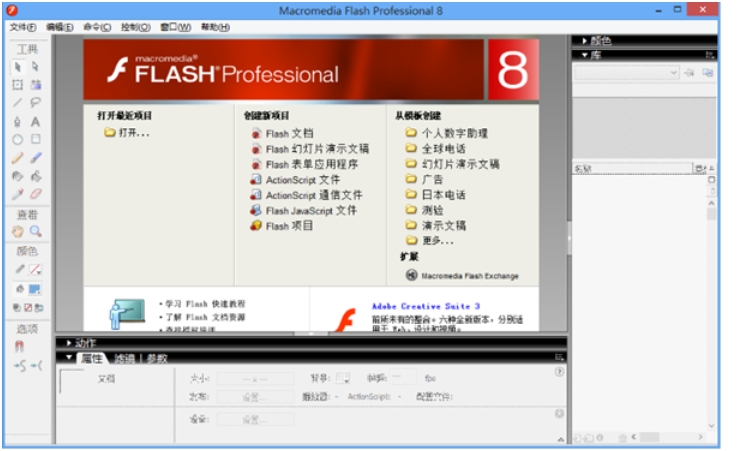The height and width of the screenshot is (451, 745).
Task: Collapse the 库 panel
Action: tap(584, 55)
